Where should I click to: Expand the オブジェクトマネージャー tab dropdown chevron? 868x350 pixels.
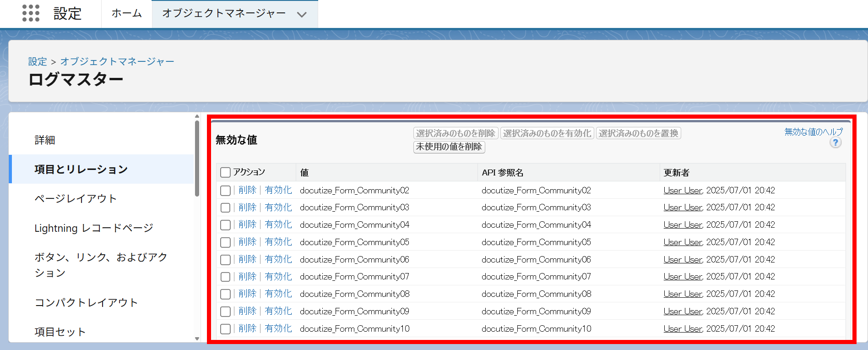tap(302, 14)
